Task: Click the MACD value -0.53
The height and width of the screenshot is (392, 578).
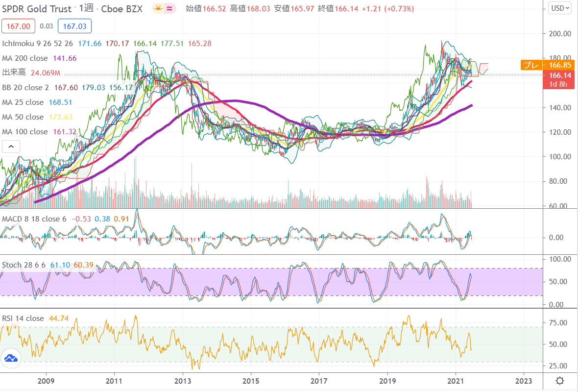Action: 81,219
